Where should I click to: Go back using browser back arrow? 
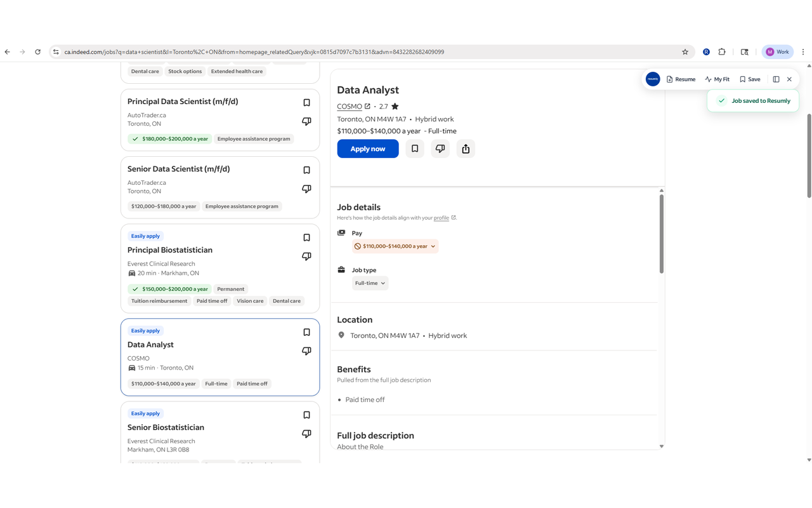(8, 52)
